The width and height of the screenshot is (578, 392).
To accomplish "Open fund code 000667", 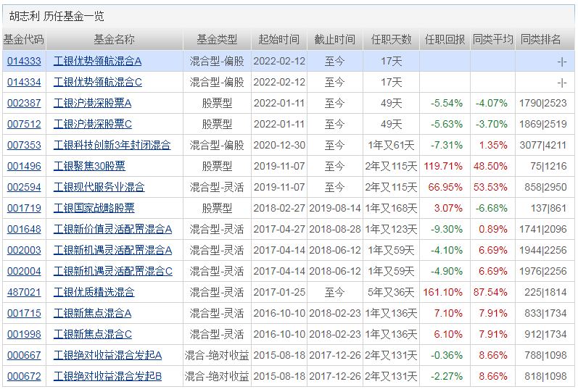I will pyautogui.click(x=24, y=356).
